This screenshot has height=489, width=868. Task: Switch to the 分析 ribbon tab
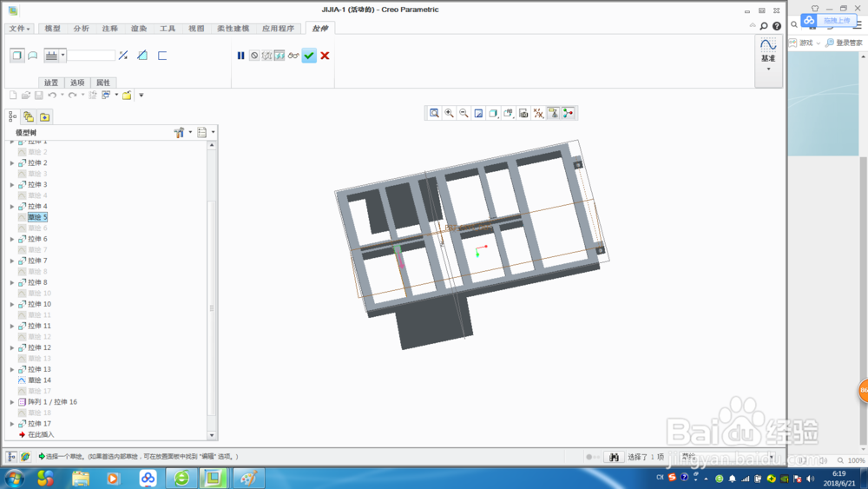point(82,29)
